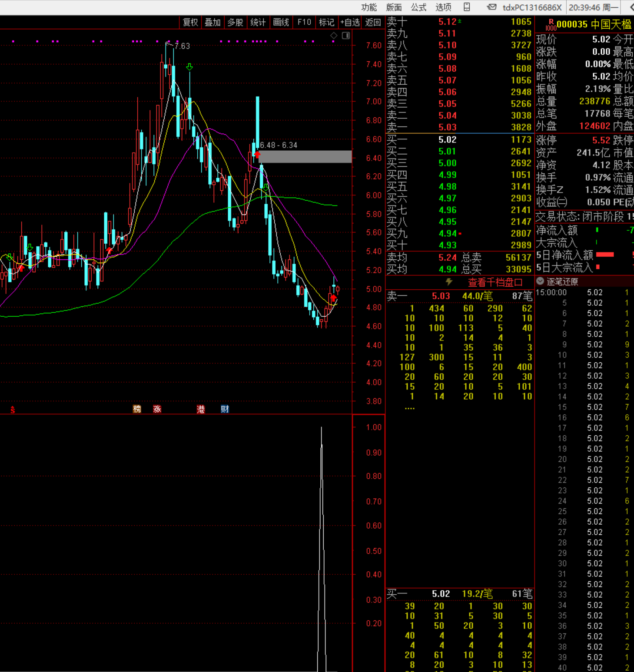Open the 统计 toolbar button
The image size is (634, 672).
[258, 22]
